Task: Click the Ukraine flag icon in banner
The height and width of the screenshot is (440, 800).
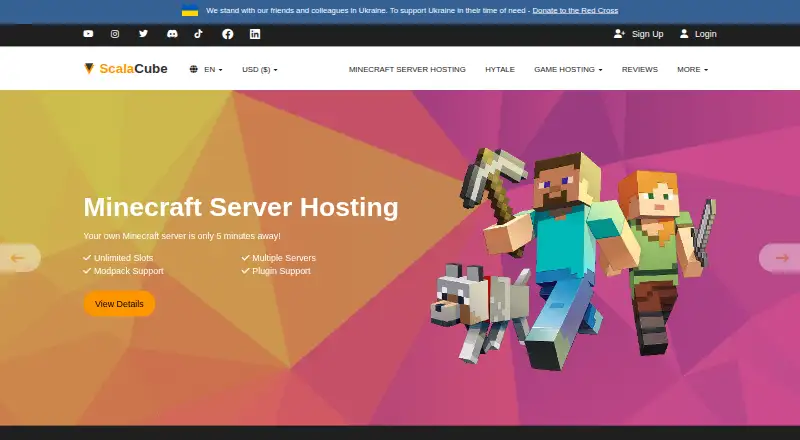Action: 190,10
